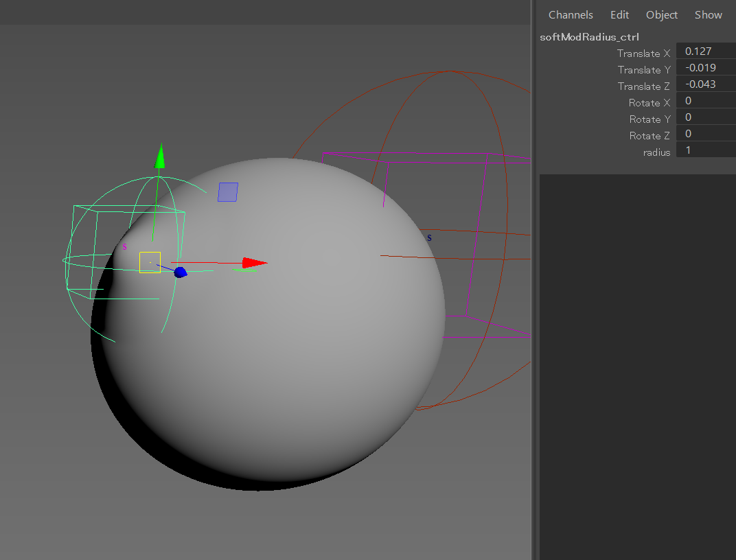Open the Object menu
This screenshot has height=560, width=736.
662,15
